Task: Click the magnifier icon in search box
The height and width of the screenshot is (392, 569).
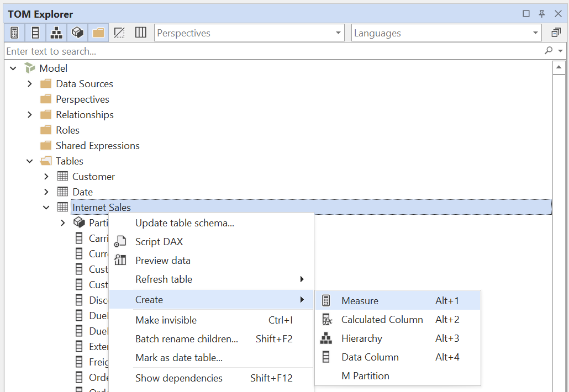Action: pos(549,51)
